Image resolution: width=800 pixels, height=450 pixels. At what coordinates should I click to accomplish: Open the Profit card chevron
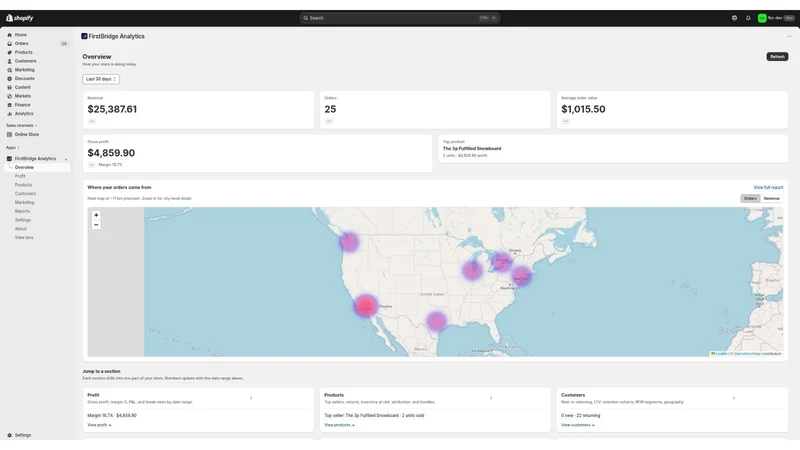click(x=251, y=398)
